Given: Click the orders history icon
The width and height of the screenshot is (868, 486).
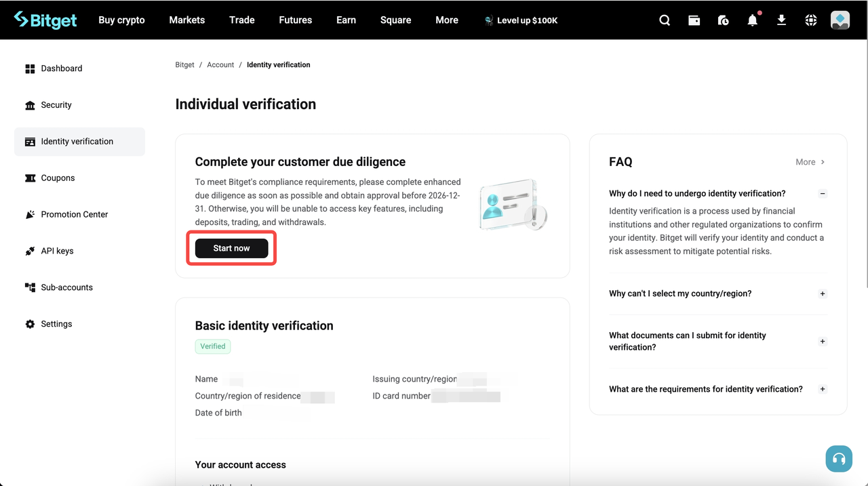Looking at the screenshot, I should coord(723,20).
